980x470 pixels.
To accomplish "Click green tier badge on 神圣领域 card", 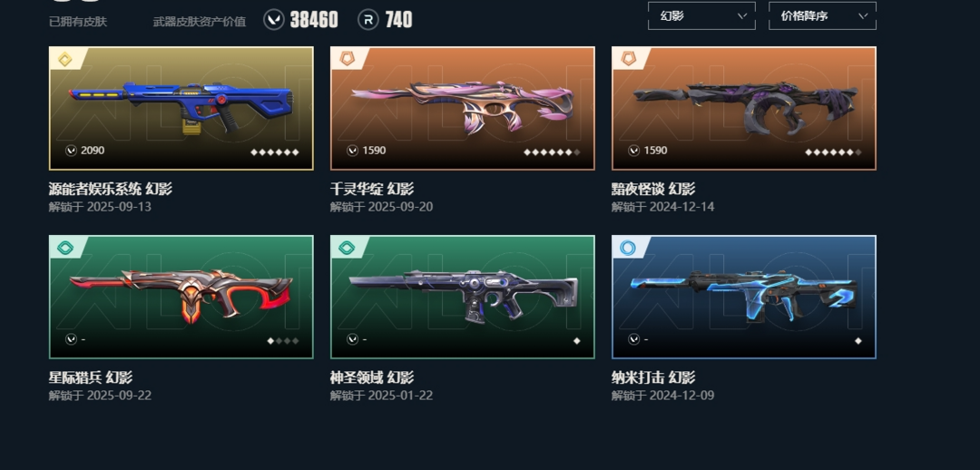I will coord(347,248).
